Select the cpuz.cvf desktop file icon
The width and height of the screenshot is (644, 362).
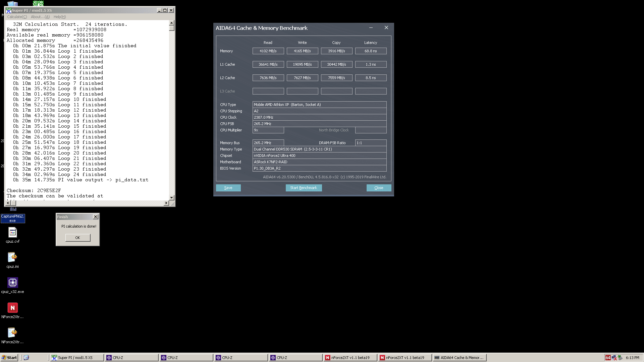[12, 235]
